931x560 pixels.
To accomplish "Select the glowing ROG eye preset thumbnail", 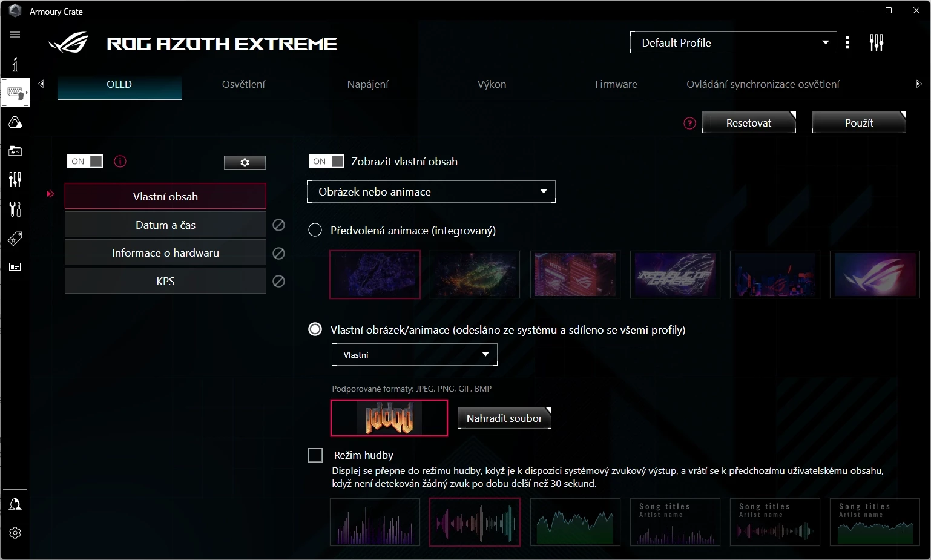I will point(875,274).
